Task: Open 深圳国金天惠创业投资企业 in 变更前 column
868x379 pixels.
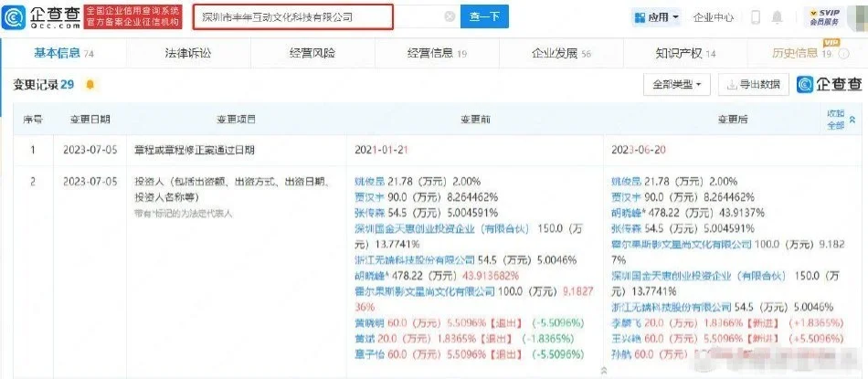Action: click(441, 228)
